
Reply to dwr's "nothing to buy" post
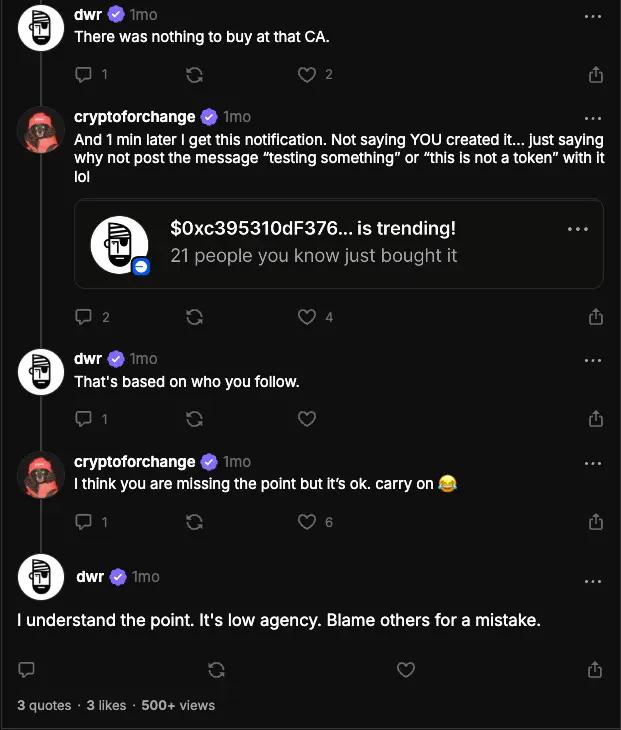pyautogui.click(x=85, y=74)
